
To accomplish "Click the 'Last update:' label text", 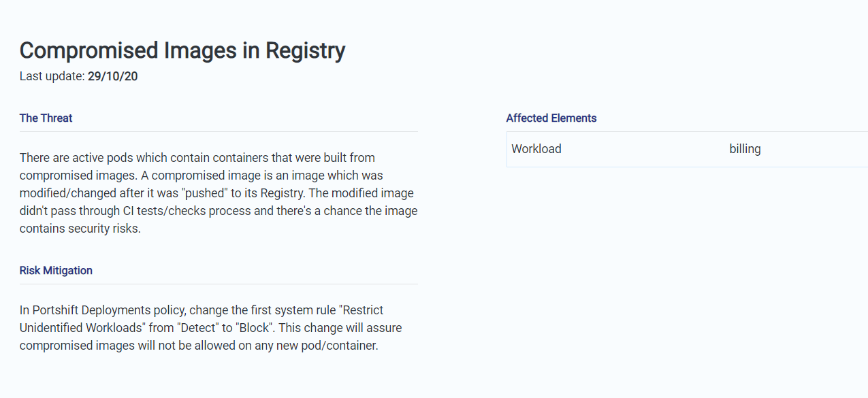I will pyautogui.click(x=52, y=76).
